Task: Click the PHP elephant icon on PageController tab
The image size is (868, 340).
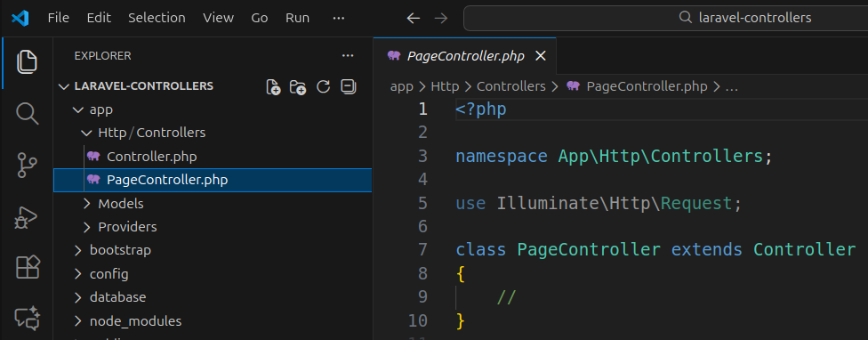Action: [394, 55]
